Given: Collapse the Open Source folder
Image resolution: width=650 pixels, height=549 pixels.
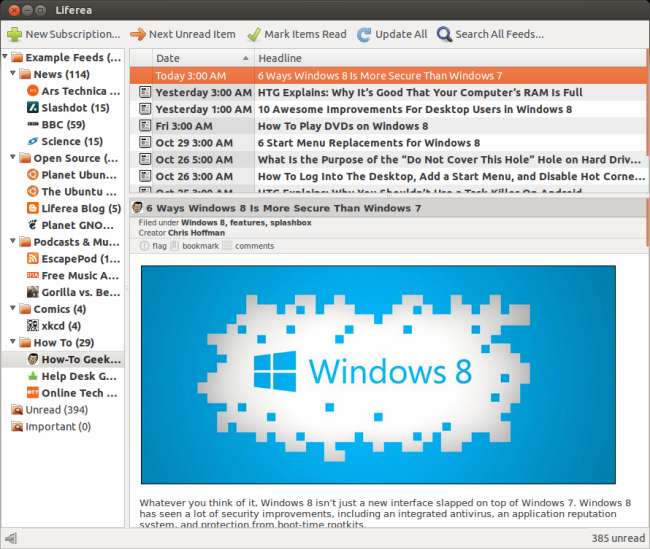Looking at the screenshot, I should click(x=13, y=157).
